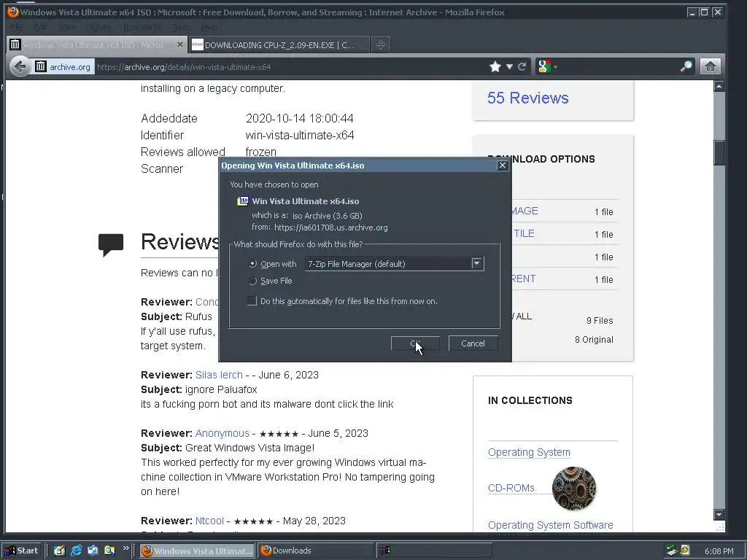Check Do this automatically for files
The width and height of the screenshot is (747, 560).
pyautogui.click(x=252, y=301)
